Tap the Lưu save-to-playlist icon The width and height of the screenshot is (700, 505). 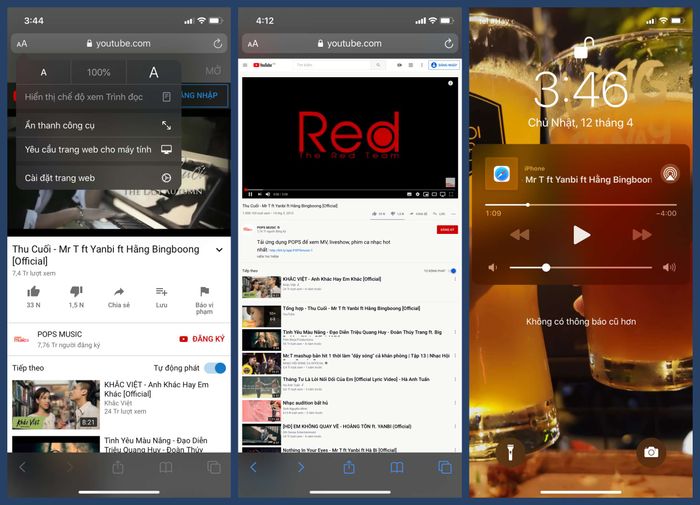click(x=161, y=291)
